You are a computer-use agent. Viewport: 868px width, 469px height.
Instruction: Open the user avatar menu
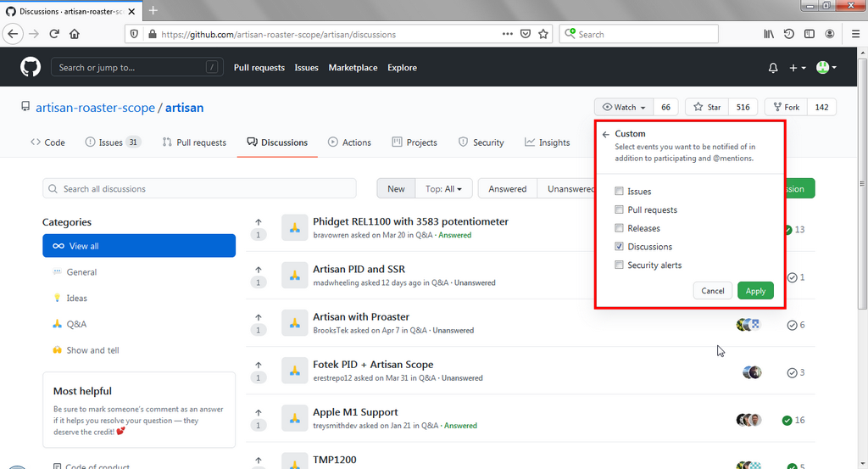click(826, 68)
